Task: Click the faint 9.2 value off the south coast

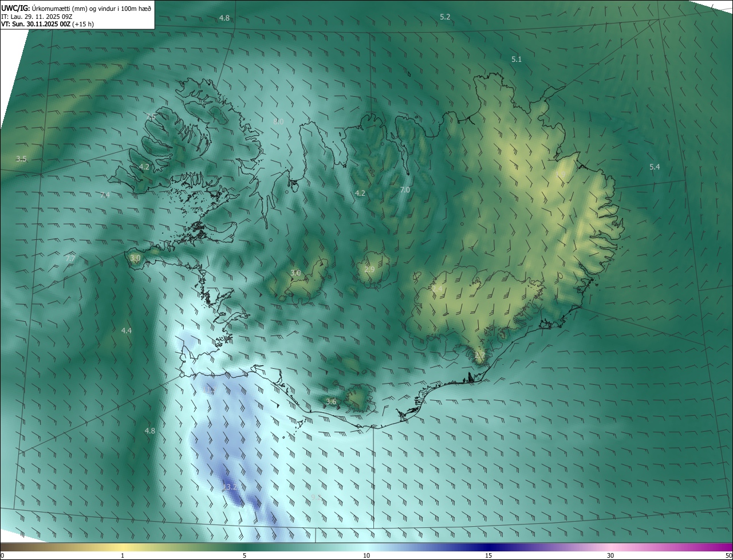Action: click(316, 497)
